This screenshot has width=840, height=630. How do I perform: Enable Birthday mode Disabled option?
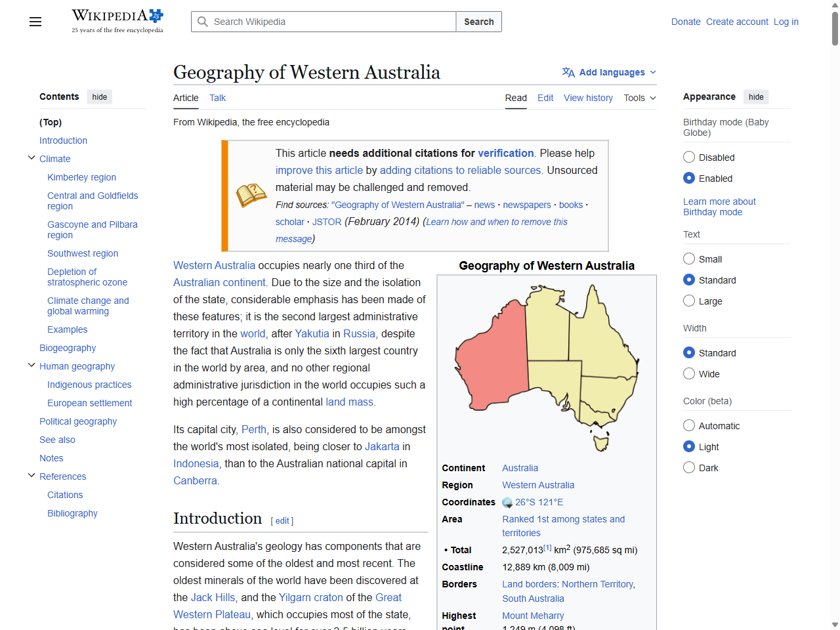[x=689, y=157]
